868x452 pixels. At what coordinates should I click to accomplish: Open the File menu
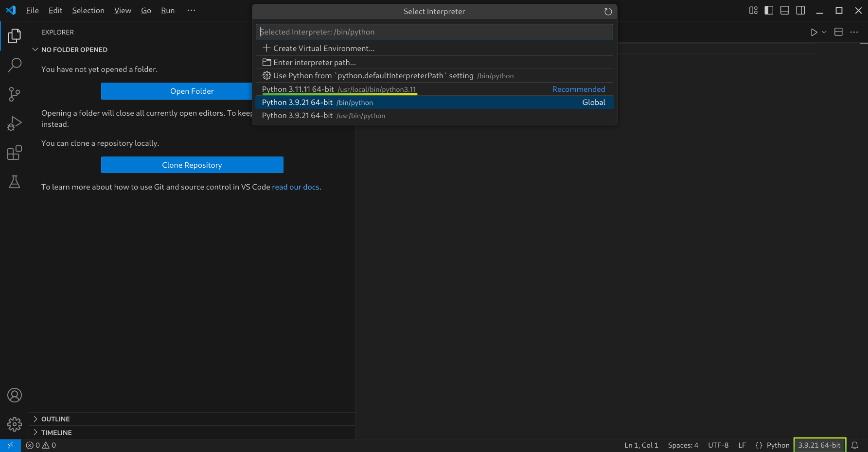point(32,10)
